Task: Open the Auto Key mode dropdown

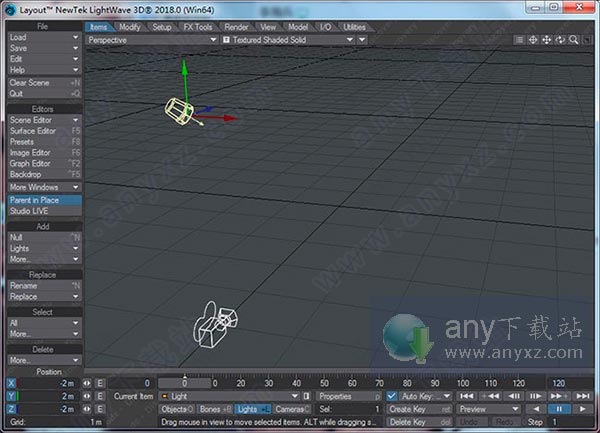Action: [426, 396]
